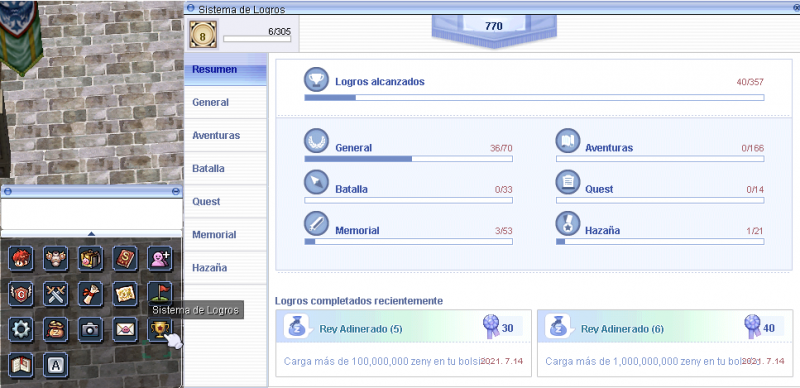Open the red C shield guild icon

coord(21,294)
